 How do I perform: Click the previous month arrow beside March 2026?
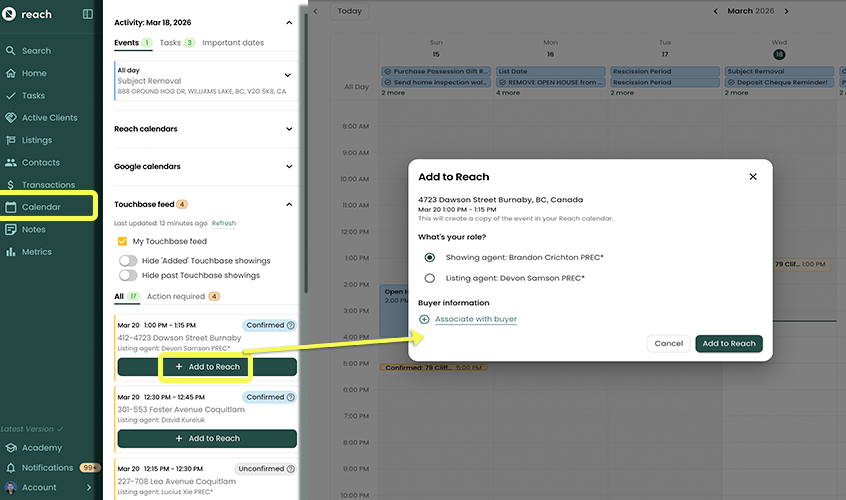(716, 11)
